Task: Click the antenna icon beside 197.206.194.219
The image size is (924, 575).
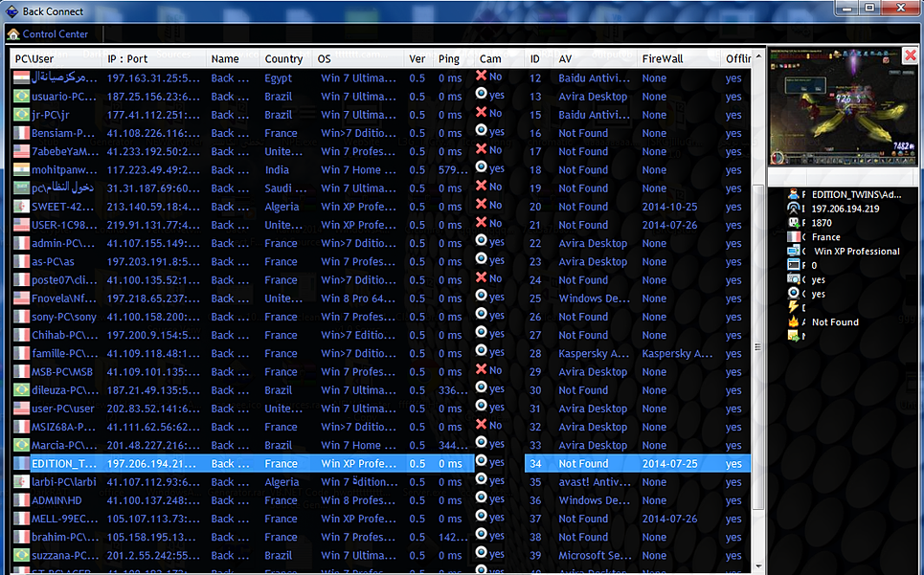Action: coord(793,209)
